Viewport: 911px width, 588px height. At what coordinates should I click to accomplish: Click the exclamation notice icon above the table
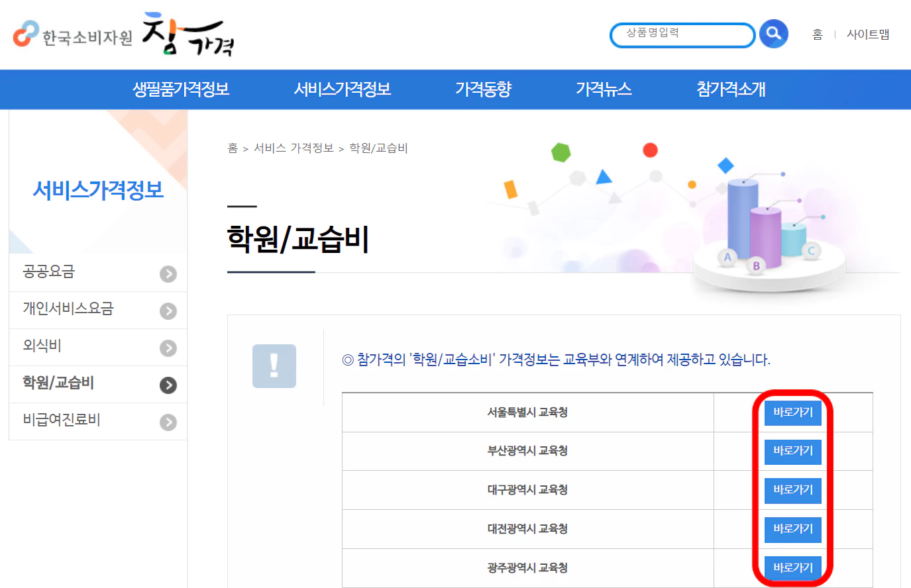(x=274, y=366)
